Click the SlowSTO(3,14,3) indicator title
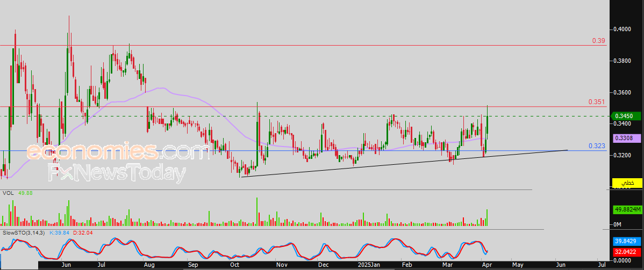This screenshot has height=270, width=644. click(x=24, y=233)
